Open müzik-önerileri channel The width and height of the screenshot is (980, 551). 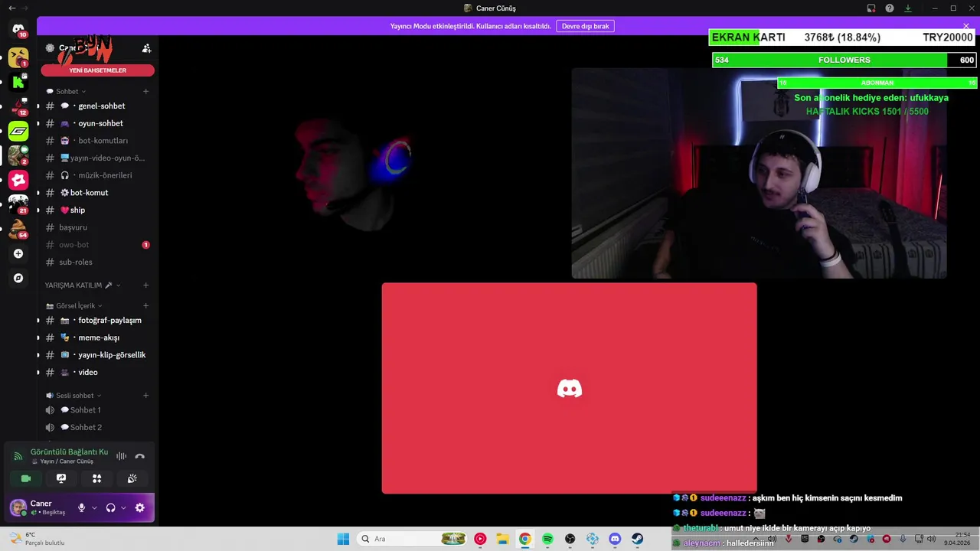tap(98, 175)
